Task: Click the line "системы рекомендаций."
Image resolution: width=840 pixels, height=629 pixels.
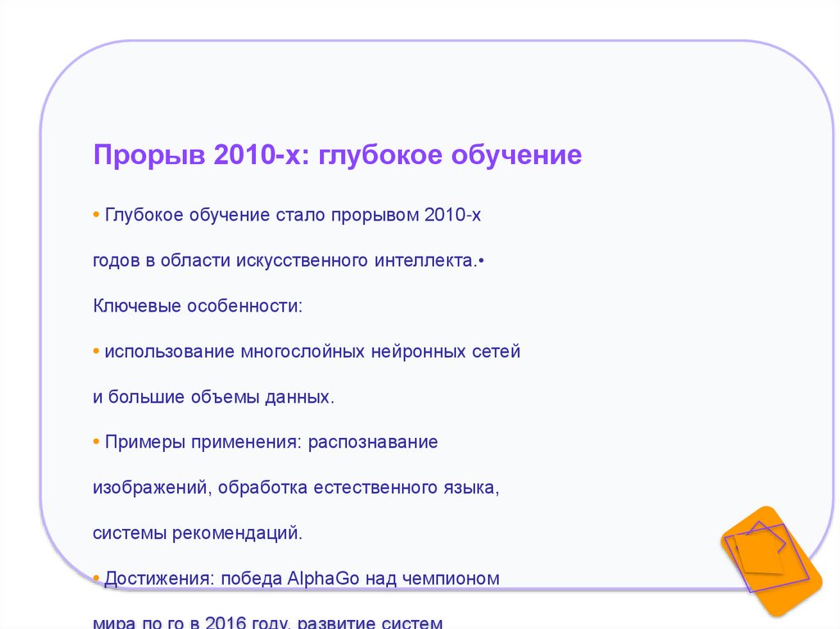Action: point(198,533)
